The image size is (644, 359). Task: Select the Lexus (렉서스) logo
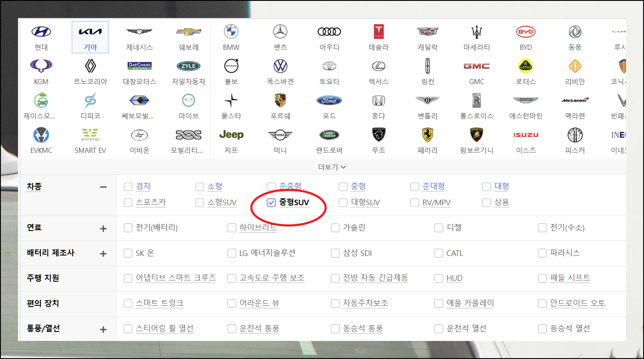pos(378,66)
